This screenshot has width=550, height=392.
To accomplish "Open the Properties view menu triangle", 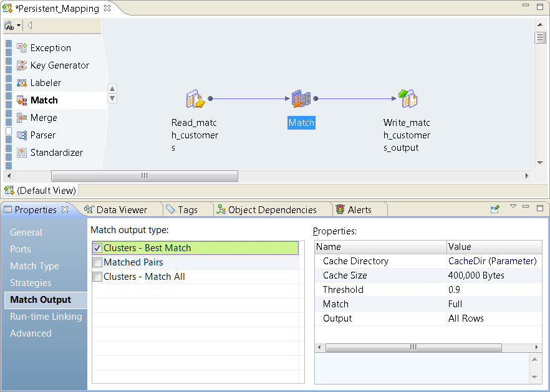I will pyautogui.click(x=513, y=207).
